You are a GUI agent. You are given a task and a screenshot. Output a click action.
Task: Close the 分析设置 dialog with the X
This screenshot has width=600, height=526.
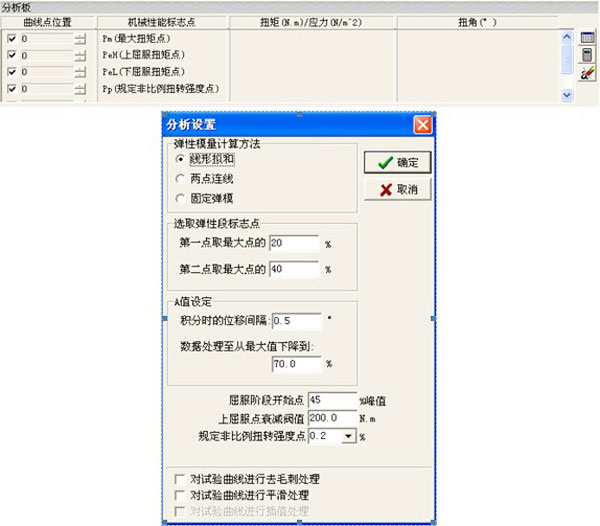click(422, 125)
